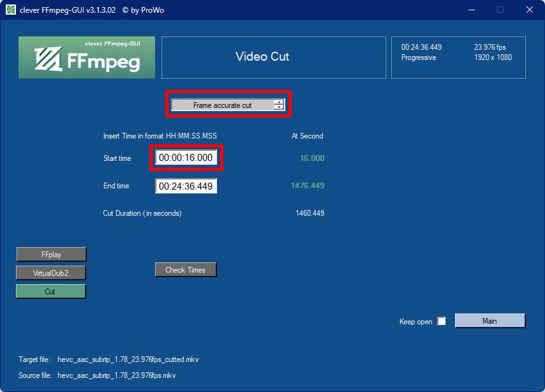Click the 16.000 start second value

tap(312, 158)
